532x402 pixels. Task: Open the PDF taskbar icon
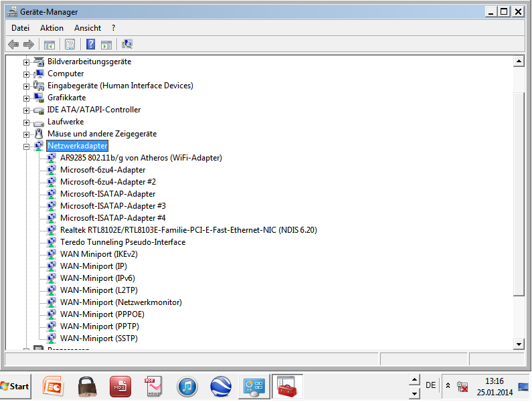pos(153,387)
